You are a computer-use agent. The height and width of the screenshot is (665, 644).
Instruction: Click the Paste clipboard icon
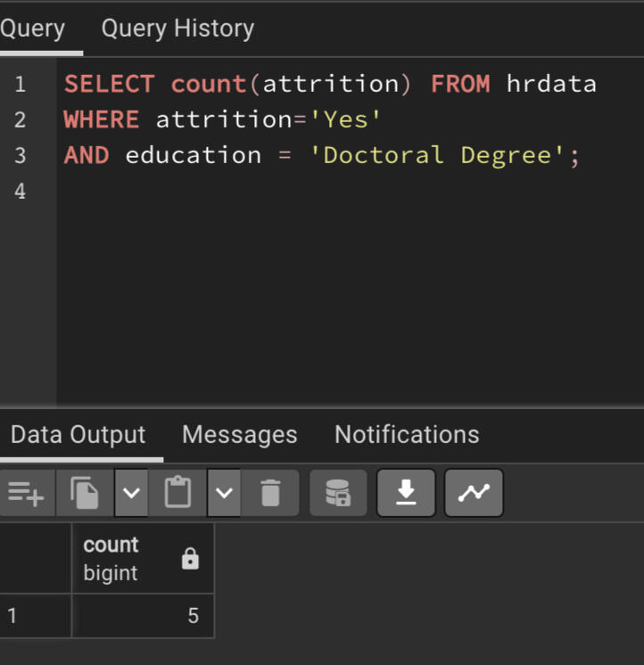[178, 493]
